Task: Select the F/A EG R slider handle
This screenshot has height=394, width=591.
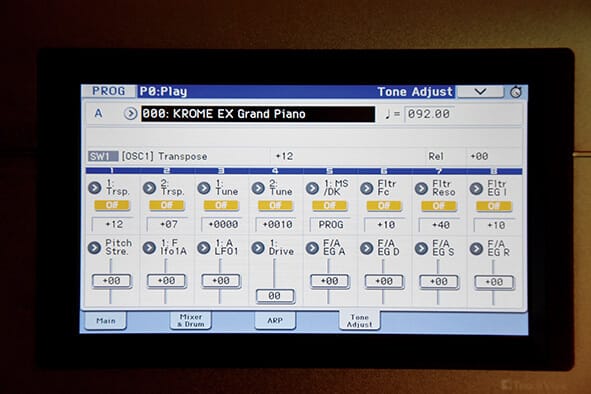Action: coord(494,282)
